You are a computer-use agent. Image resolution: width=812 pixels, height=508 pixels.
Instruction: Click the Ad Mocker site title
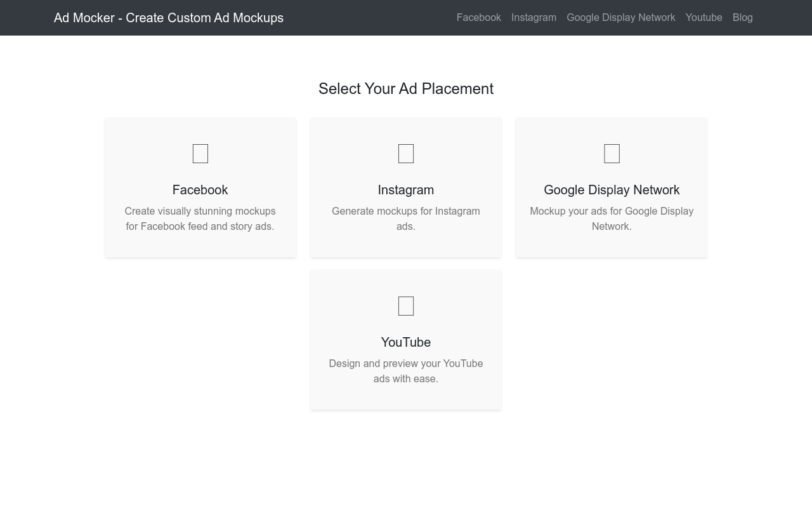(169, 18)
